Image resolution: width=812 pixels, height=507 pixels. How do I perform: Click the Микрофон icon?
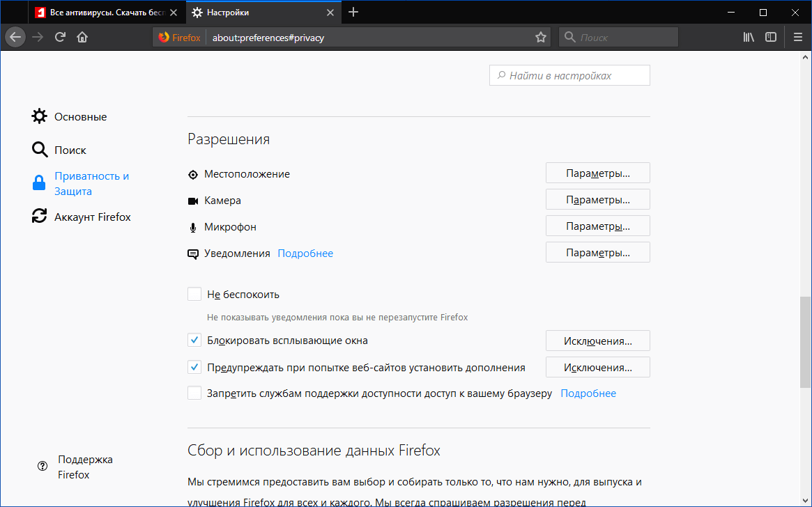click(193, 226)
